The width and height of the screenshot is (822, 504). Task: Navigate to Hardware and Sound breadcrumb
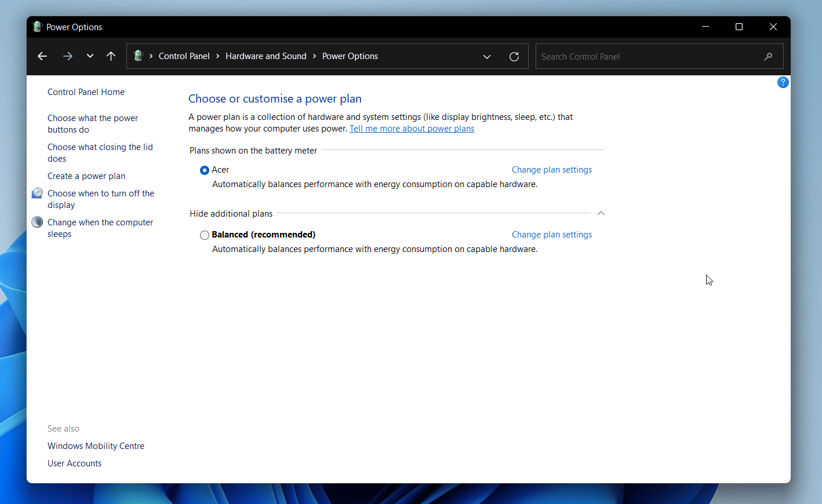click(266, 56)
